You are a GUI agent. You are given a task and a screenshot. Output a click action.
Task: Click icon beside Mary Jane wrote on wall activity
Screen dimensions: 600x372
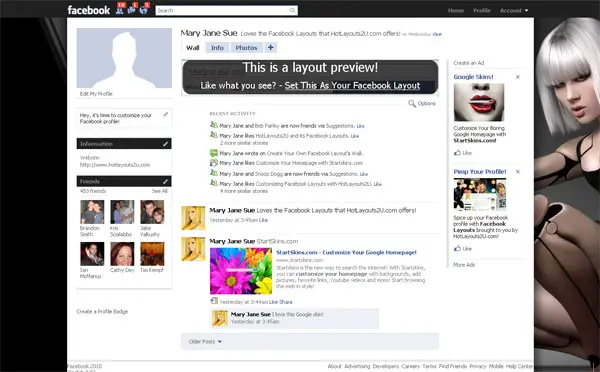coord(214,153)
